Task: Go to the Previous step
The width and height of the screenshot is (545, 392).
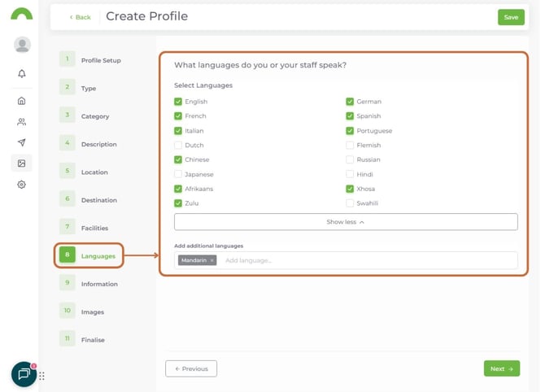Action: pyautogui.click(x=191, y=368)
